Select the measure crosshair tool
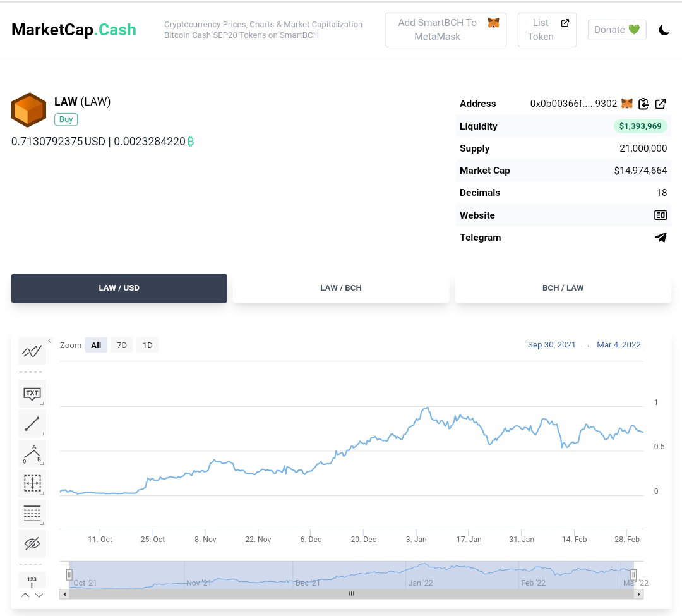Screen dimensions: 682x616 coord(32,483)
